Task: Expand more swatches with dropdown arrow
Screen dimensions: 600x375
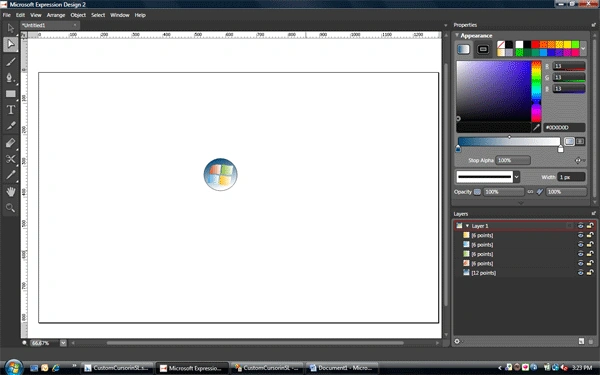Action: [583, 49]
